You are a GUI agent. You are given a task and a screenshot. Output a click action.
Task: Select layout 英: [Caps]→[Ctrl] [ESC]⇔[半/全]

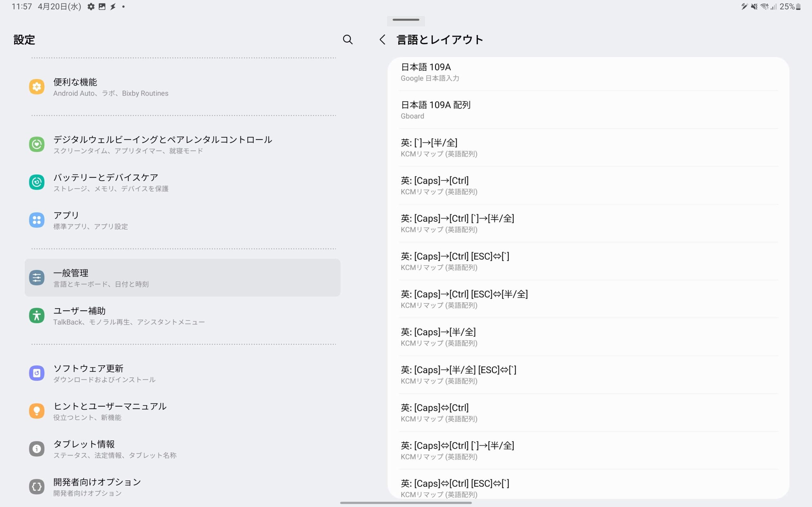pyautogui.click(x=588, y=300)
